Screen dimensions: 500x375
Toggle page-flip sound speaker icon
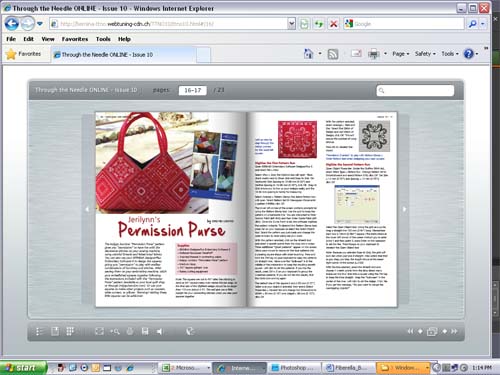click(160, 331)
